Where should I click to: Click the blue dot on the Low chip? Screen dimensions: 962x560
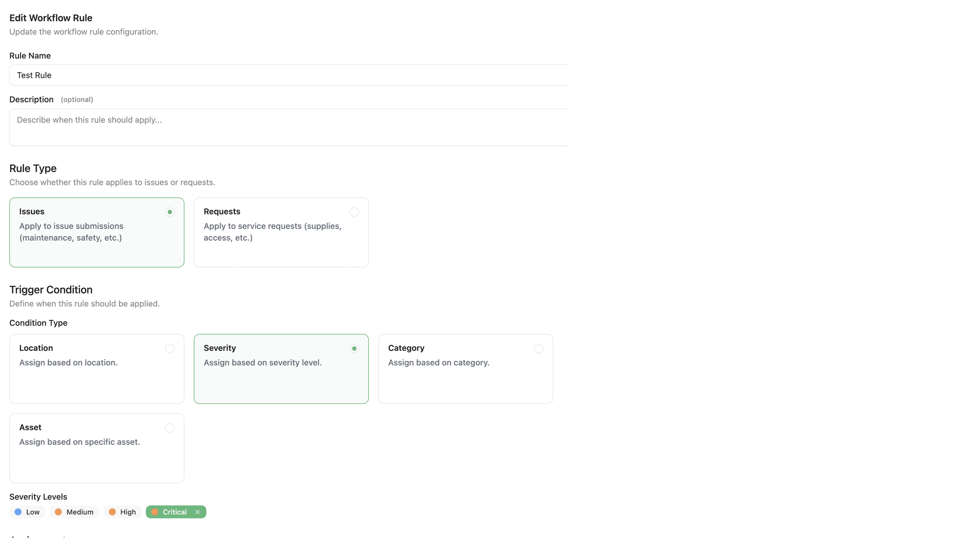click(x=18, y=512)
